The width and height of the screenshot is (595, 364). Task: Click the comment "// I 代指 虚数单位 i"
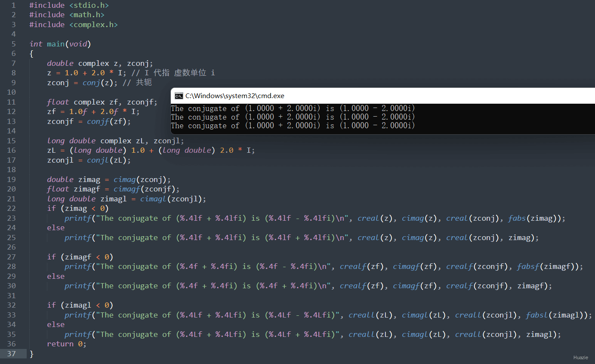[173, 73]
